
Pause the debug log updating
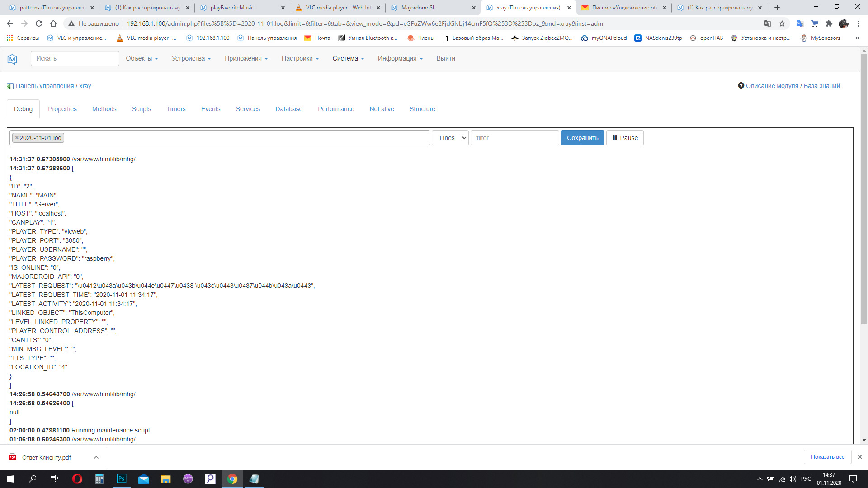coord(625,138)
